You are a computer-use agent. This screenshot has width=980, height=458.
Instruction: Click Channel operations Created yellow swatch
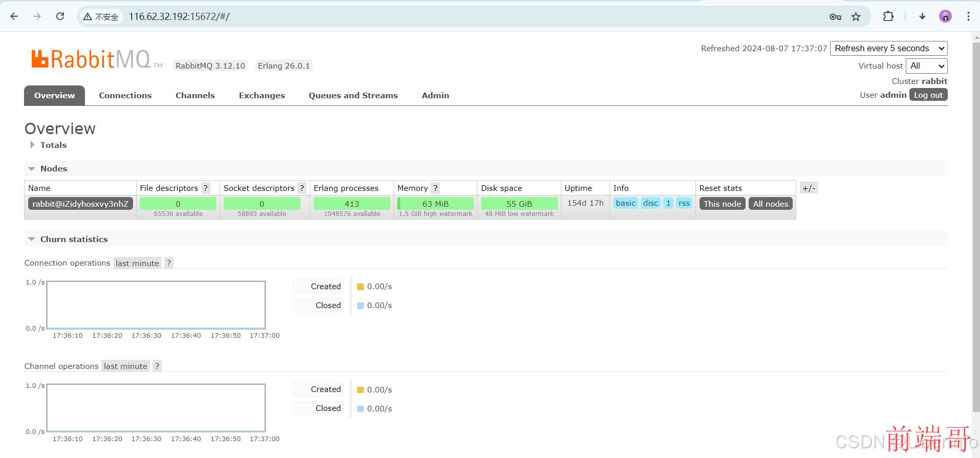(x=360, y=390)
